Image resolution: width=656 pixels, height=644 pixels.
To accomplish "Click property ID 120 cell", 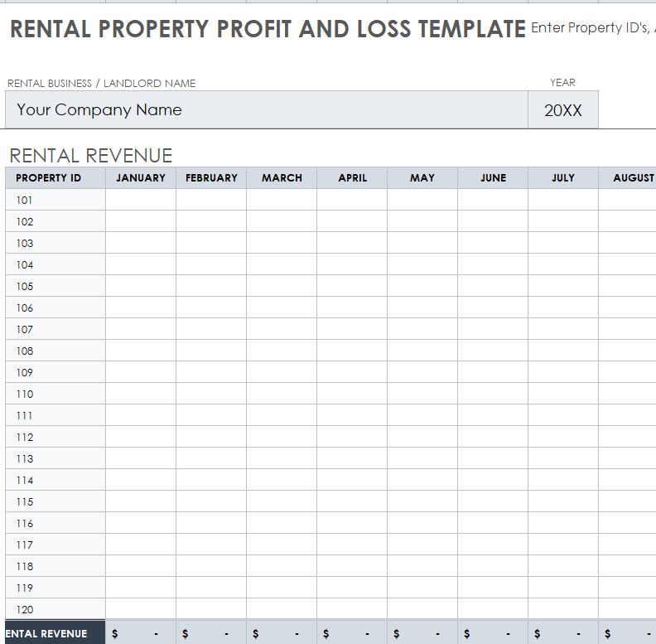I will pyautogui.click(x=55, y=609).
